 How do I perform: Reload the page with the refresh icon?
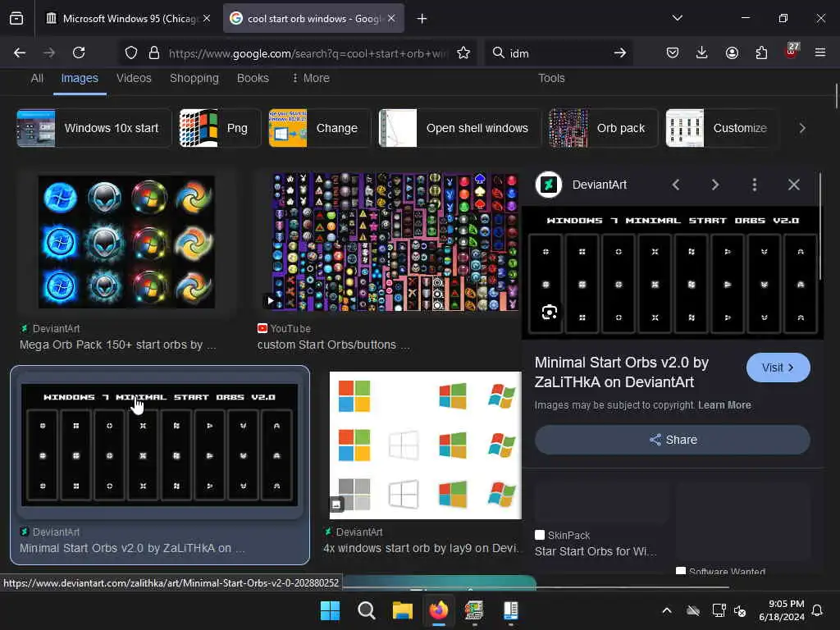[x=79, y=52]
